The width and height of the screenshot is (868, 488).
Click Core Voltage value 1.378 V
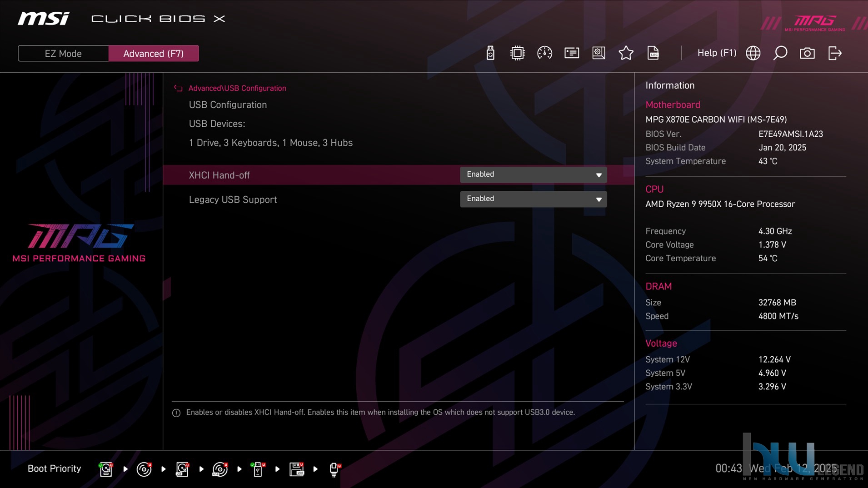tap(772, 245)
